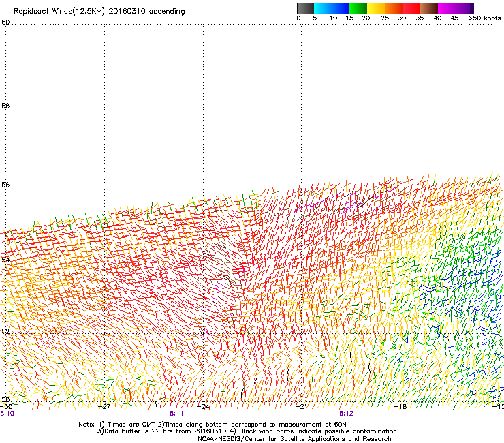This screenshot has height=443, width=504.
Task: Click the NOAA/NESDIS credit line
Action: coord(294,439)
